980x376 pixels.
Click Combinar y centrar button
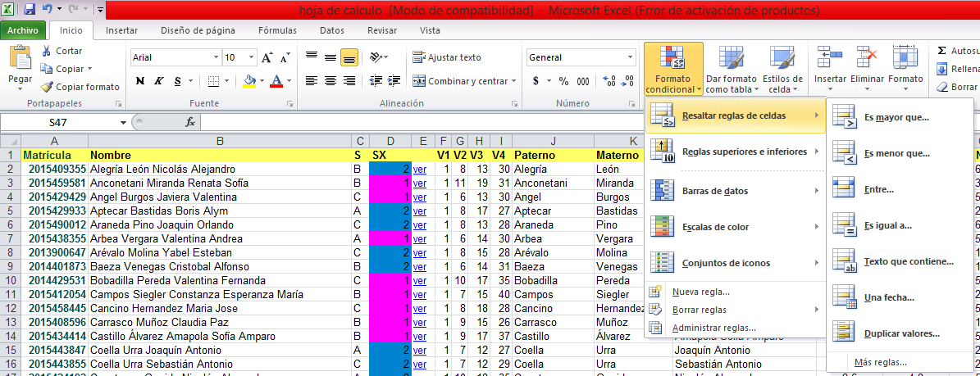(x=463, y=81)
